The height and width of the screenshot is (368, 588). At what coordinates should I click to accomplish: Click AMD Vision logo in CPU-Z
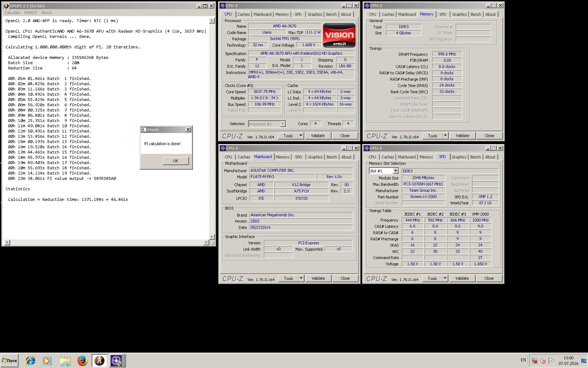[339, 35]
